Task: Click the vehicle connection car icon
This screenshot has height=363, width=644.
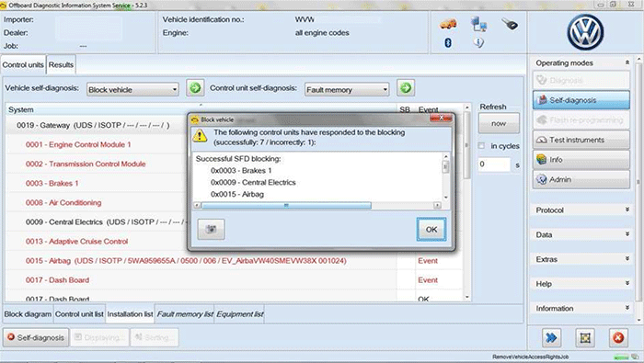Action: 448,24
